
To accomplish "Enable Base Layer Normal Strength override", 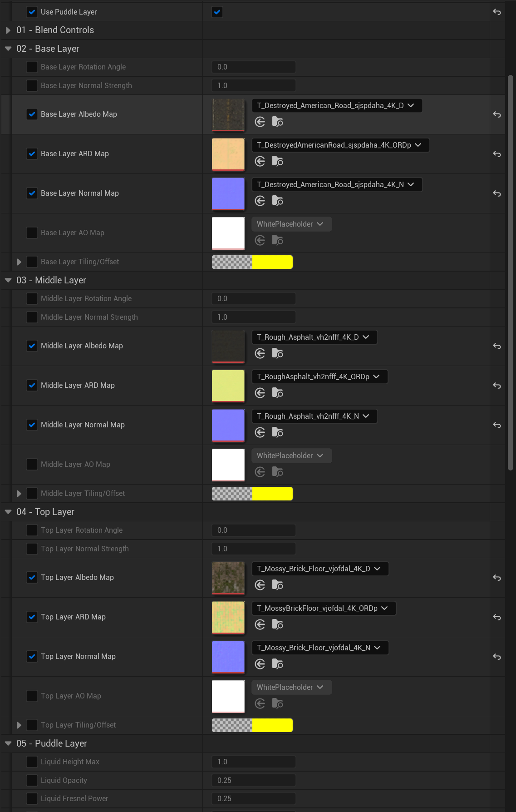I will [x=32, y=85].
